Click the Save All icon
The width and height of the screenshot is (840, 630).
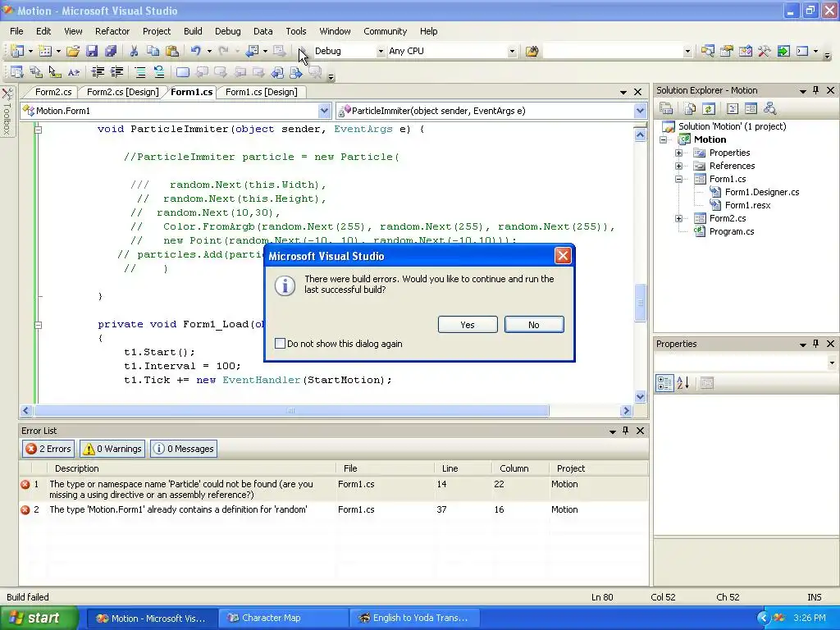(x=111, y=51)
